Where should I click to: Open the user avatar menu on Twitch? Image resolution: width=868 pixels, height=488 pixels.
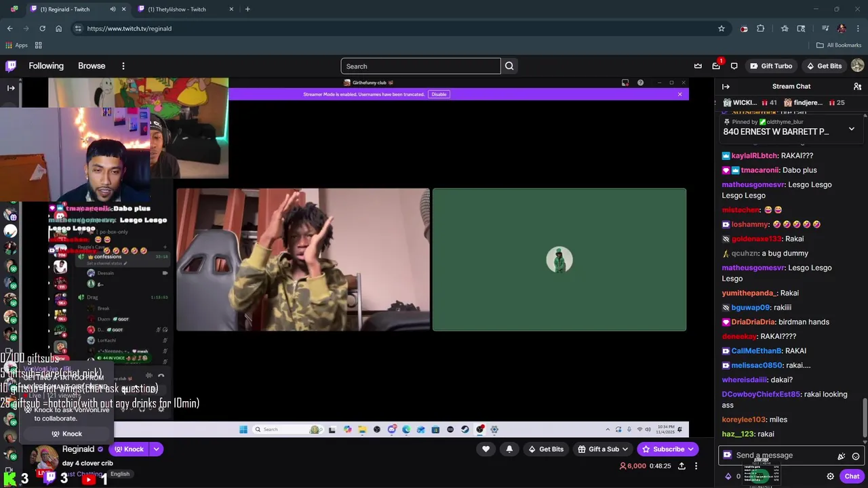pyautogui.click(x=857, y=66)
